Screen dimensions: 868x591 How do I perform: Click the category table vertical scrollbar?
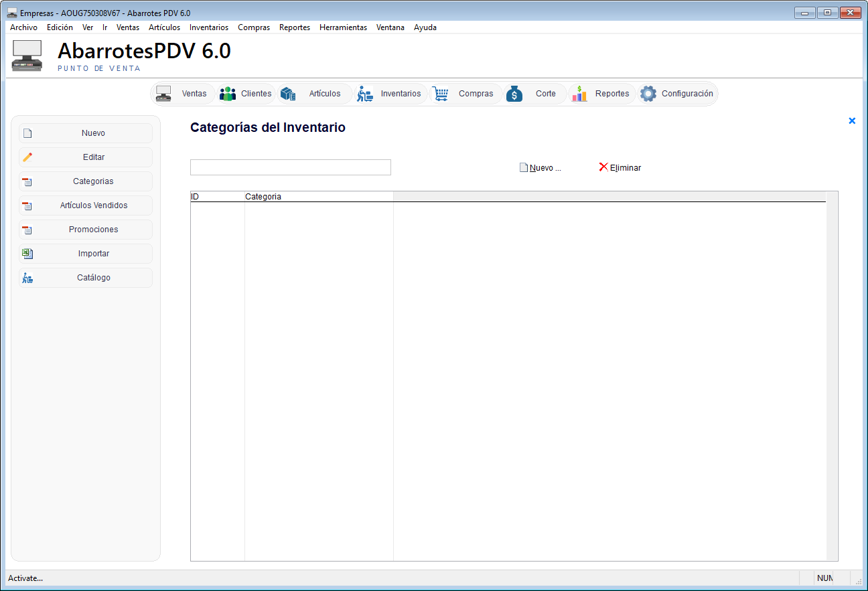pyautogui.click(x=832, y=376)
